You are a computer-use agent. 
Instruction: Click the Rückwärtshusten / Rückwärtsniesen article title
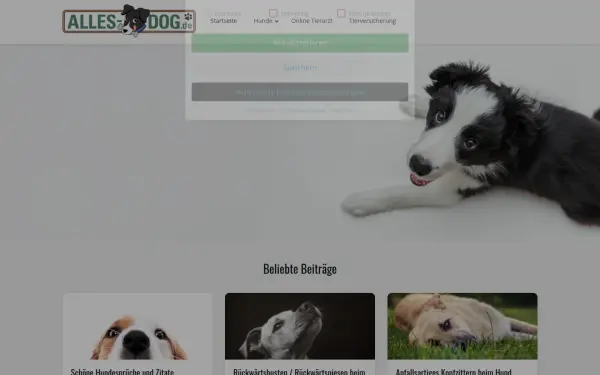(299, 372)
